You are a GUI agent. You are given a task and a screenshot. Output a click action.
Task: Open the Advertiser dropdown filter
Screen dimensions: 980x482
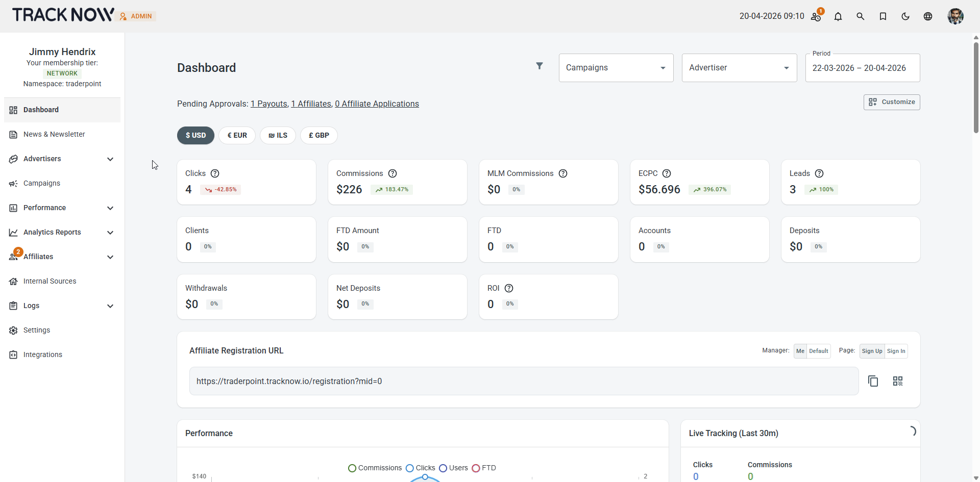coord(739,68)
